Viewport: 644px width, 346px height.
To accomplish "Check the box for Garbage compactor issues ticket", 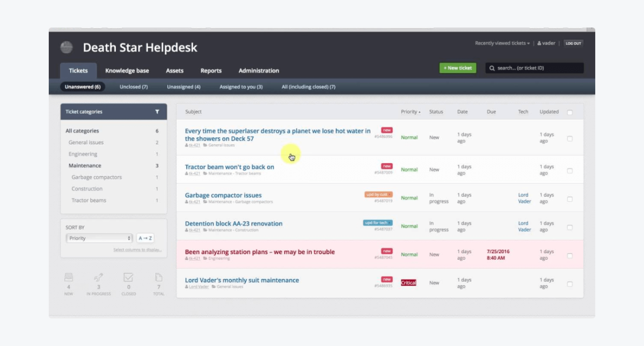I will tap(570, 198).
